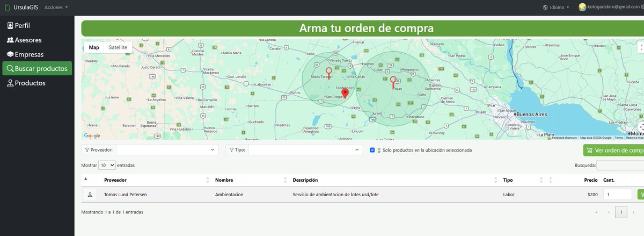
Task: Sort table by Proveedor column
Action: point(156,180)
